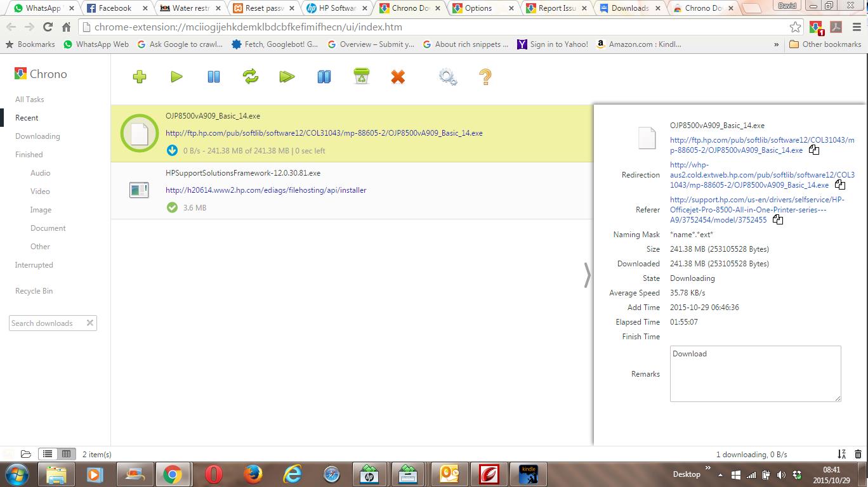Open Opera from the Windows taskbar

(214, 474)
